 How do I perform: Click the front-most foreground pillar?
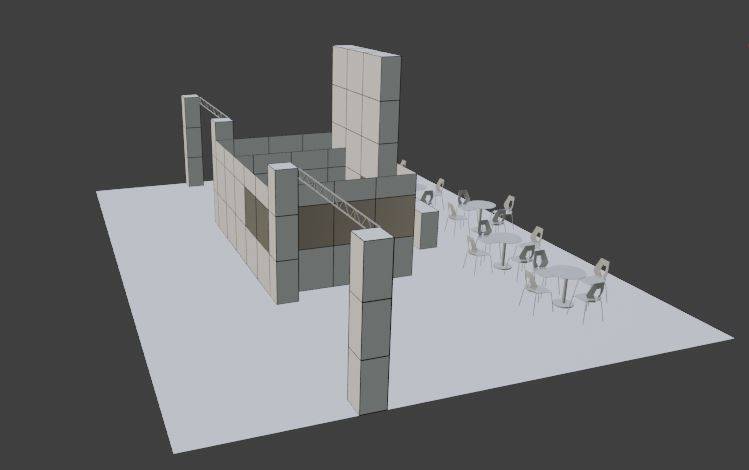(369, 320)
